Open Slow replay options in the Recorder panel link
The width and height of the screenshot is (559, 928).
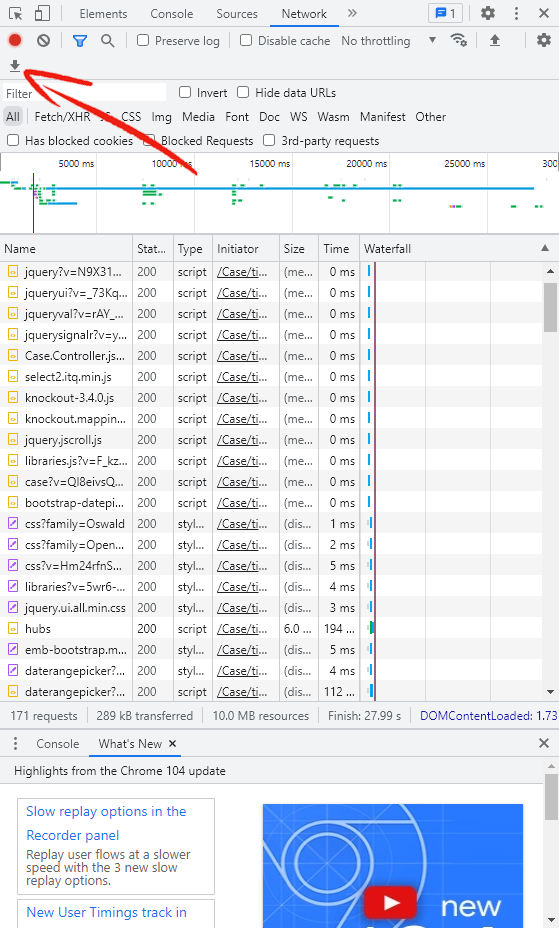point(106,823)
